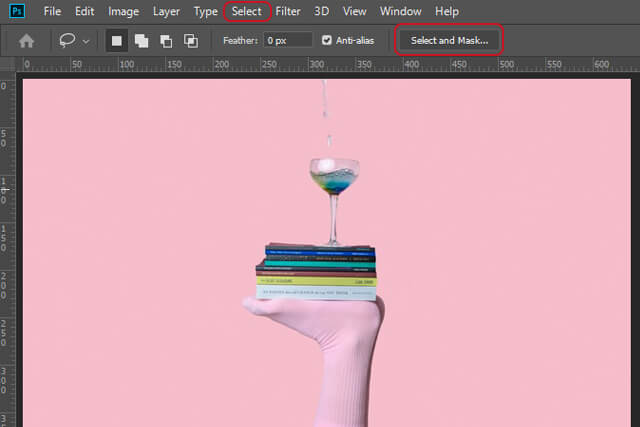This screenshot has width=640, height=427.
Task: Open the Help menu
Action: tap(447, 11)
